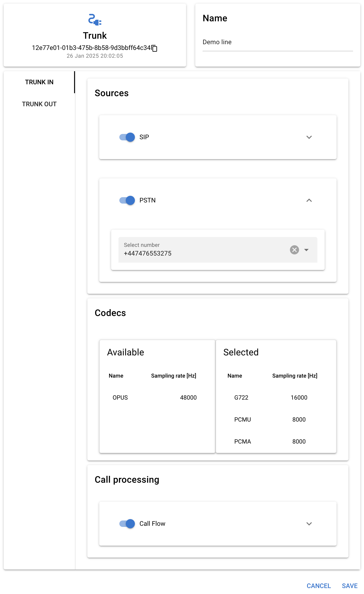364x594 pixels.
Task: Turn off the PSTN toggle
Action: click(127, 200)
